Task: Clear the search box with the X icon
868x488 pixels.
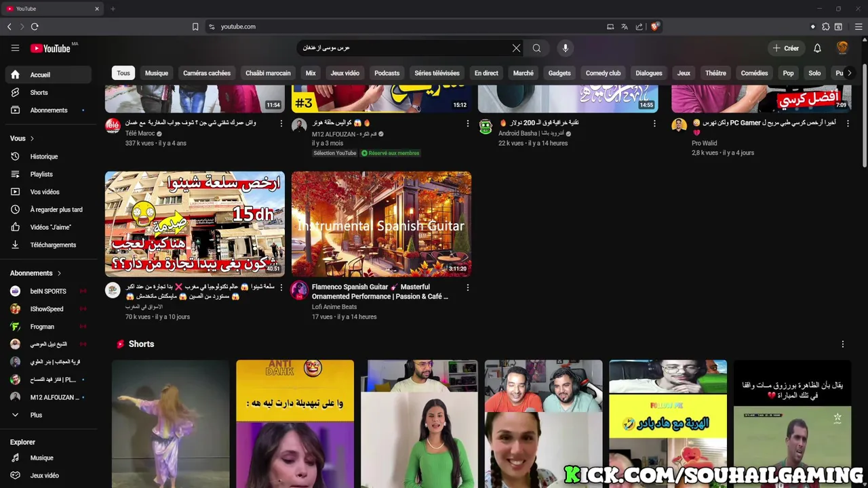Action: coord(516,48)
